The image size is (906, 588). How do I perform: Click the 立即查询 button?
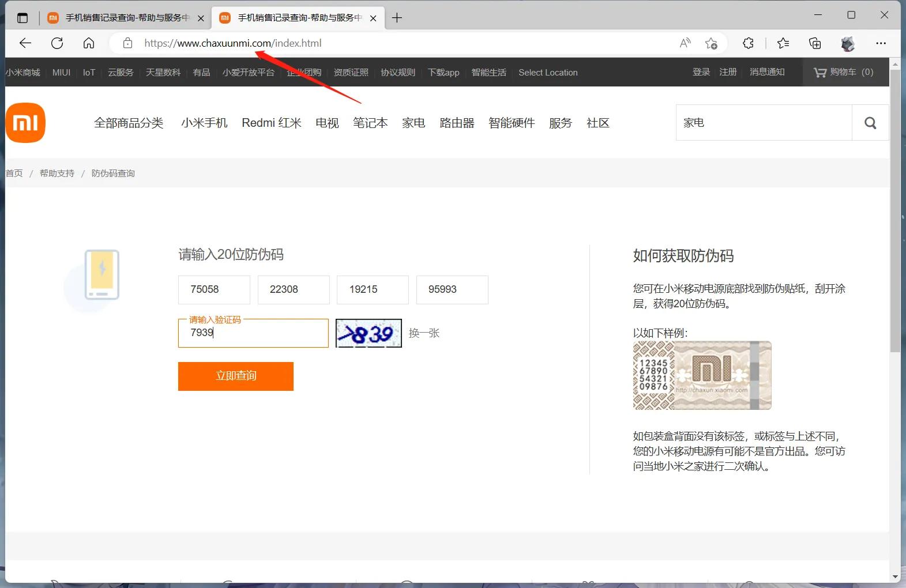(x=236, y=376)
